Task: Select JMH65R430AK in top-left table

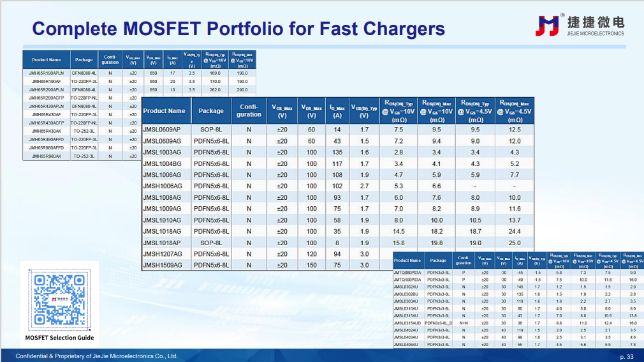Action: (x=47, y=132)
